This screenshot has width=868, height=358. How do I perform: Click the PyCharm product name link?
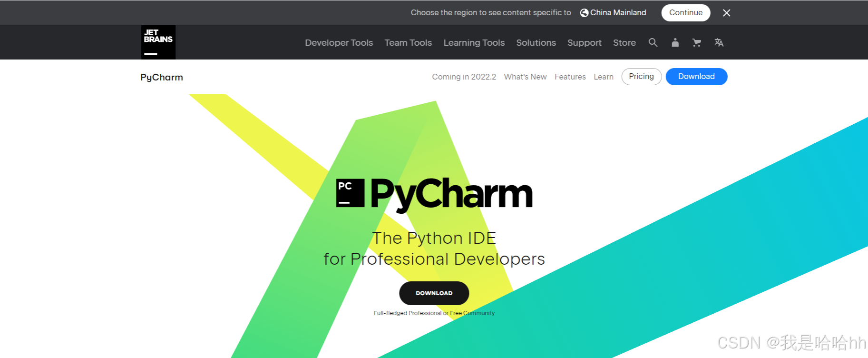click(162, 77)
